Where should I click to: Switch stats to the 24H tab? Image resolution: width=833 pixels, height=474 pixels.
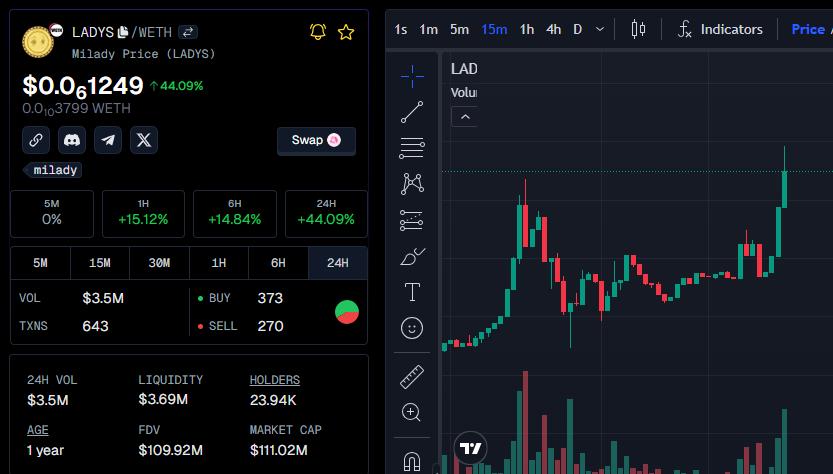coord(338,263)
